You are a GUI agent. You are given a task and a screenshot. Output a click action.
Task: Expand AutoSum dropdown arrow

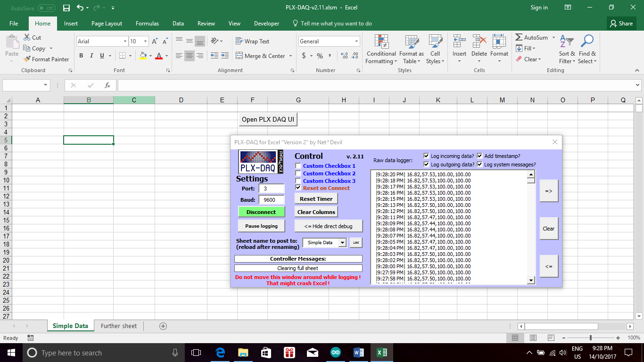(553, 37)
